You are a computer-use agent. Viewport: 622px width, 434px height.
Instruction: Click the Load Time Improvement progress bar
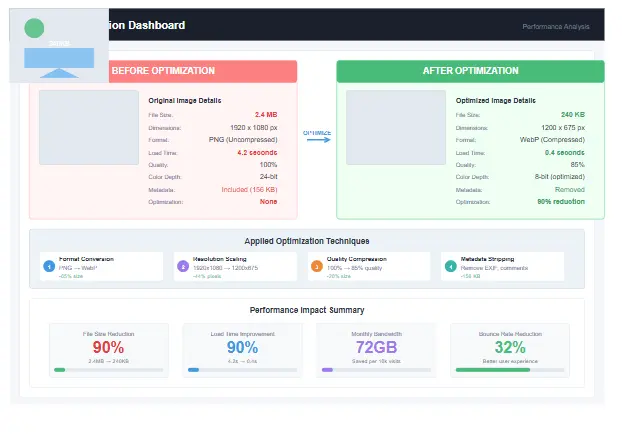pyautogui.click(x=241, y=369)
